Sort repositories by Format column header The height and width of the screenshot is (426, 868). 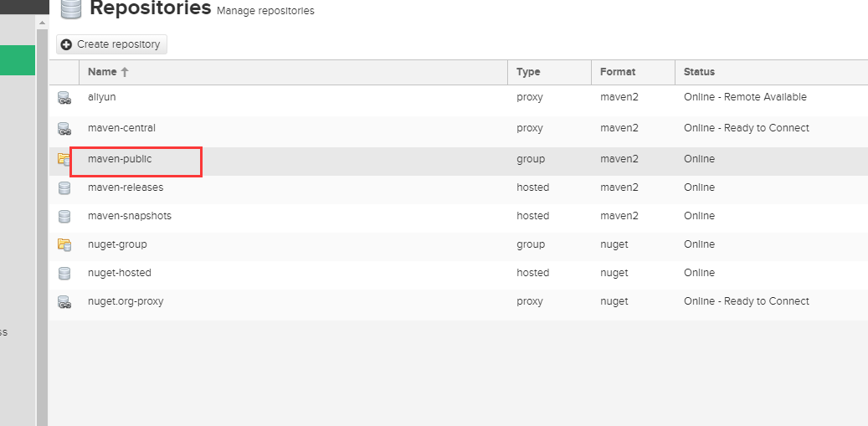point(618,72)
